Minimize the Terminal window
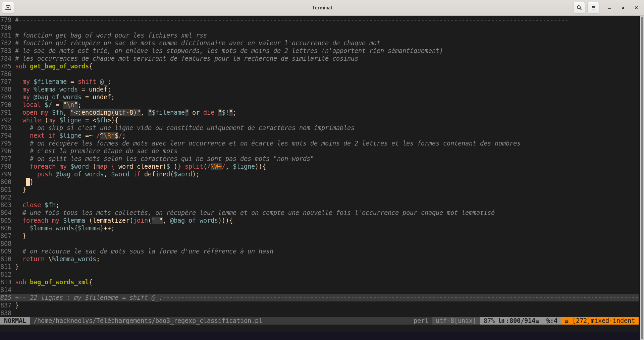 coord(609,8)
